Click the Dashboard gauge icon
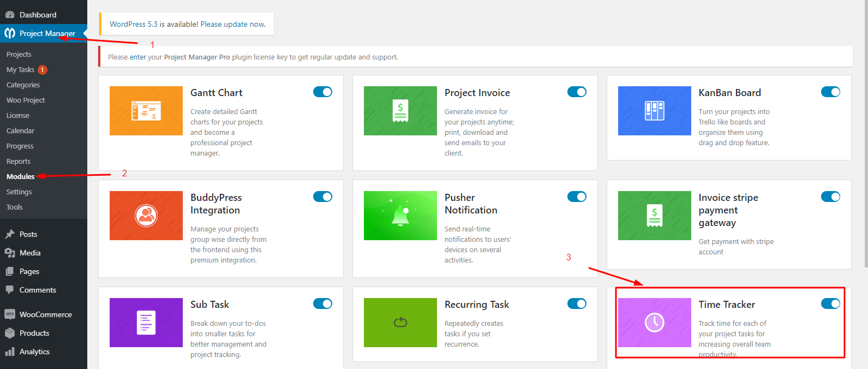This screenshot has height=369, width=868. 10,15
